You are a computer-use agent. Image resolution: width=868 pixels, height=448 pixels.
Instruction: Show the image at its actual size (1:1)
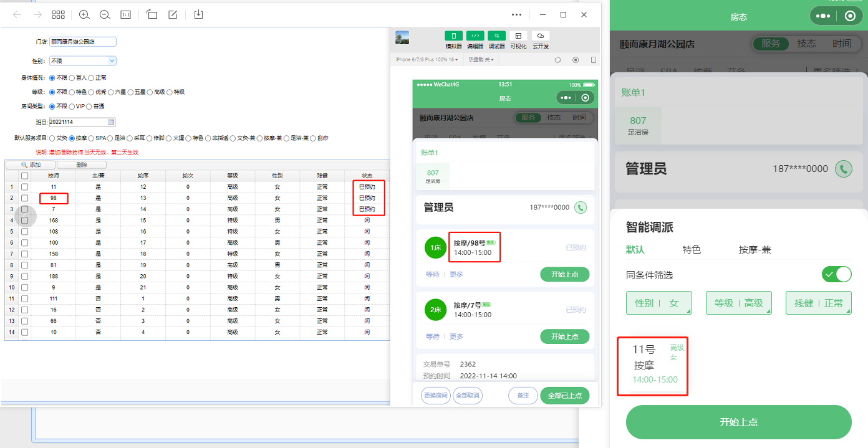pos(125,14)
